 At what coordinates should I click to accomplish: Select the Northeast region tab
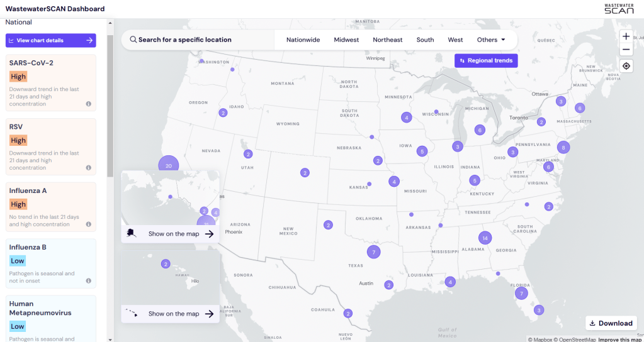click(387, 40)
